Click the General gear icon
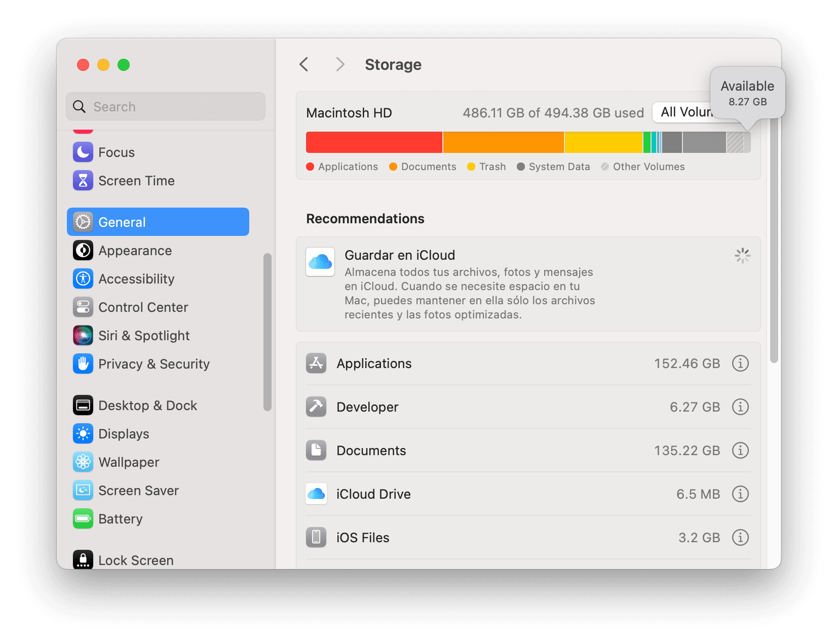Viewport: 838px width, 644px height. pos(83,222)
